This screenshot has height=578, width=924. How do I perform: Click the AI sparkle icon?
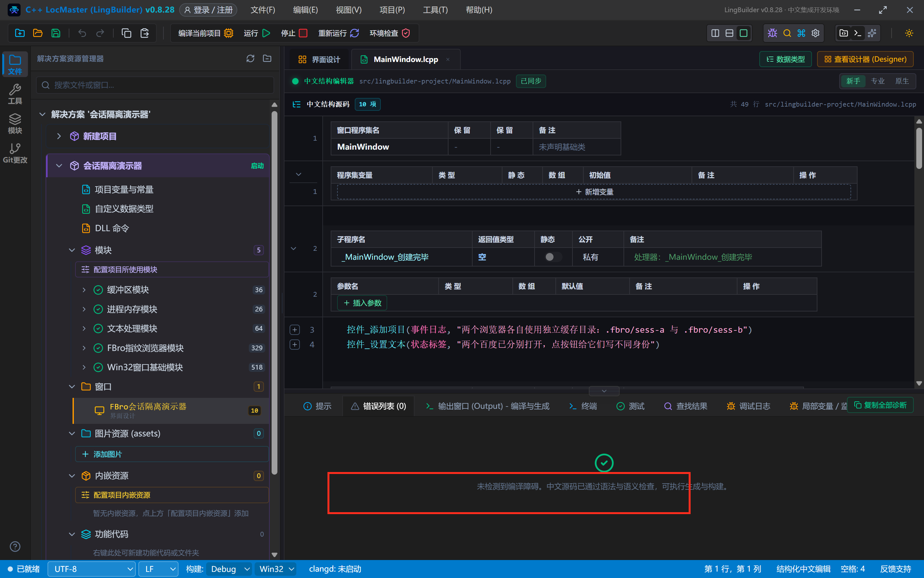(872, 33)
